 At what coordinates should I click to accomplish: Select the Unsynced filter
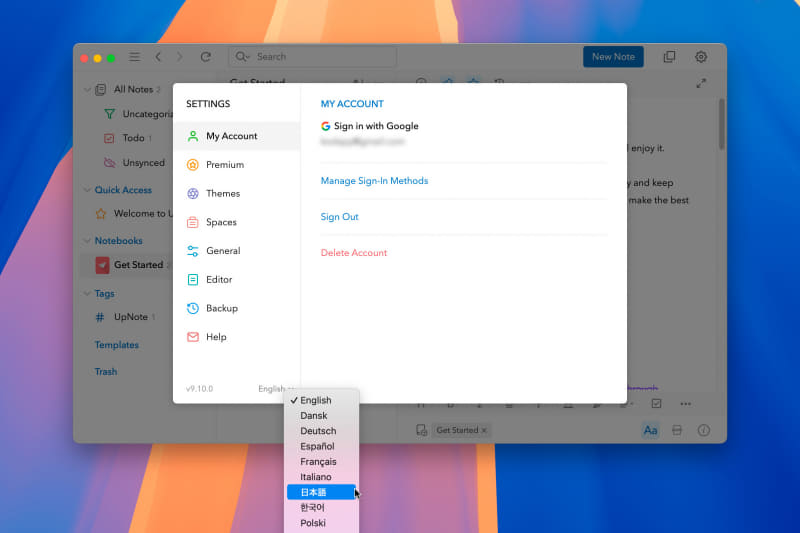(x=143, y=163)
